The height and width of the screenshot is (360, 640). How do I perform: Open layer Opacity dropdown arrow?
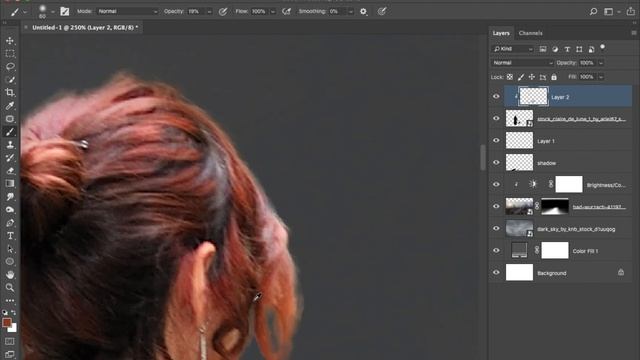click(x=601, y=63)
